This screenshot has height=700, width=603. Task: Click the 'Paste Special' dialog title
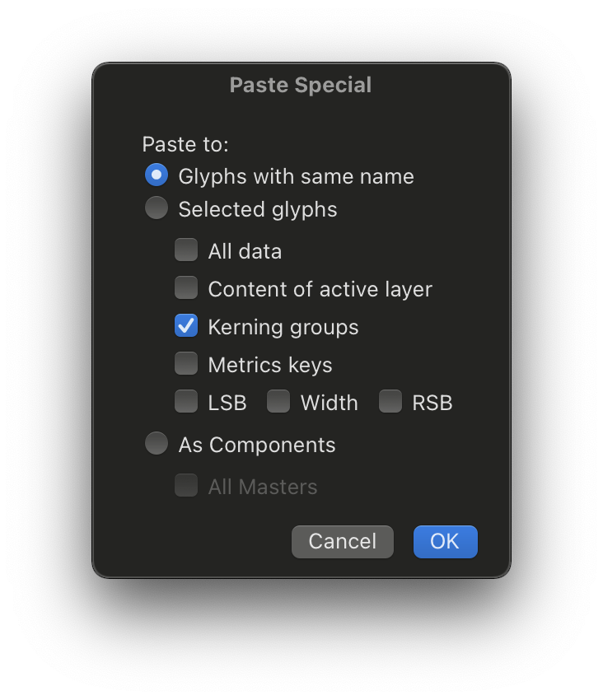click(301, 85)
